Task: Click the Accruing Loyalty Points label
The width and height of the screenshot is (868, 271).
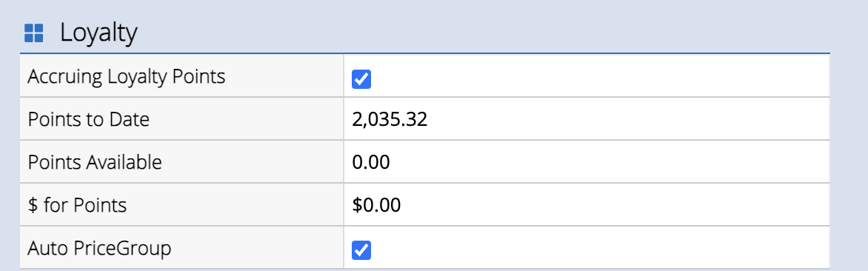Action: [x=126, y=77]
